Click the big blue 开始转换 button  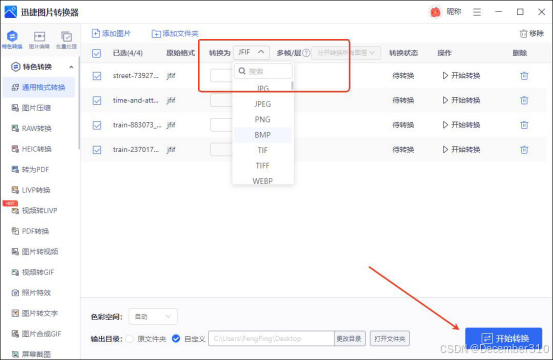click(503, 338)
